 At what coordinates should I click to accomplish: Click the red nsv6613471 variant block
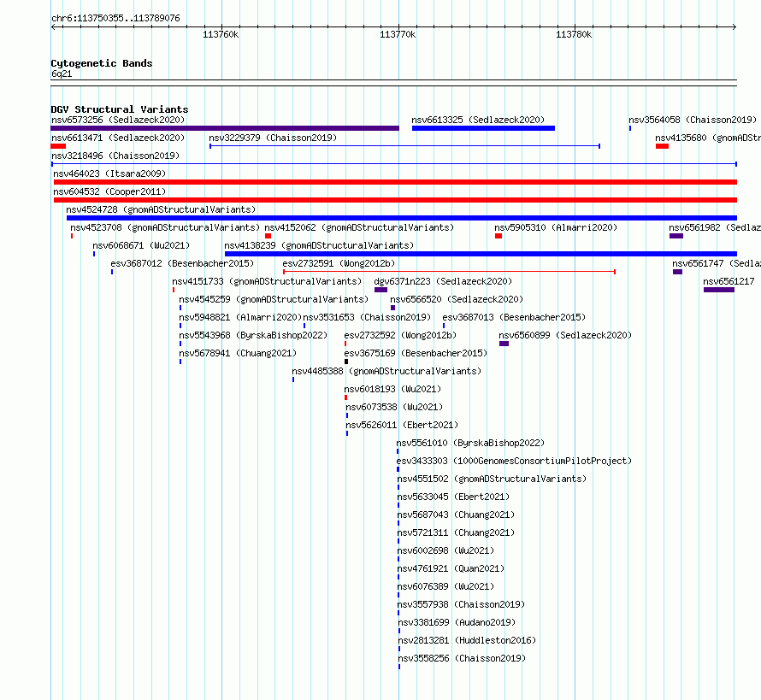[x=58, y=146]
